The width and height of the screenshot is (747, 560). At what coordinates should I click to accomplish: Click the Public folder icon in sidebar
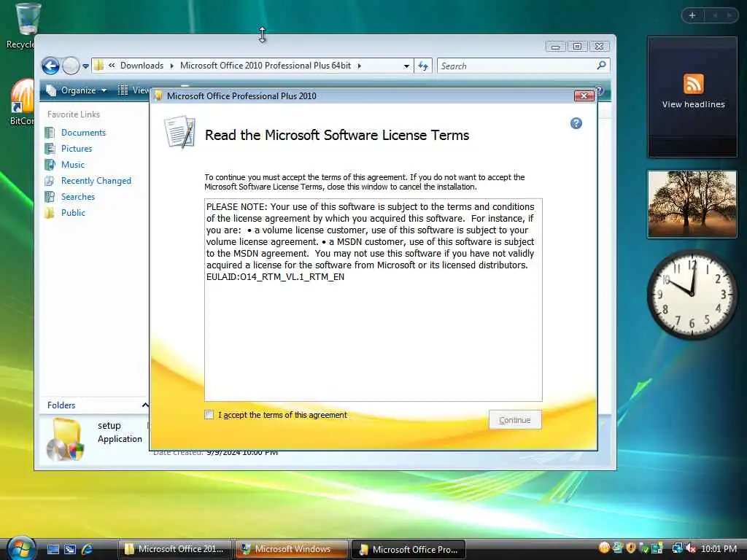50,213
